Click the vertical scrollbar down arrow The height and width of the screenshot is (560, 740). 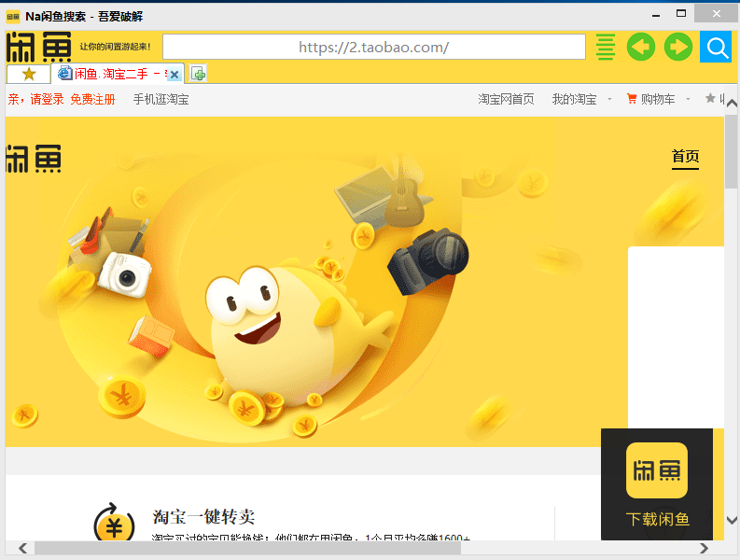(x=732, y=521)
